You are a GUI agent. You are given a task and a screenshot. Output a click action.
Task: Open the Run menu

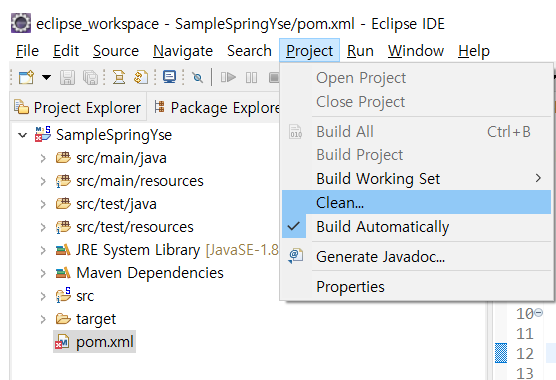360,51
